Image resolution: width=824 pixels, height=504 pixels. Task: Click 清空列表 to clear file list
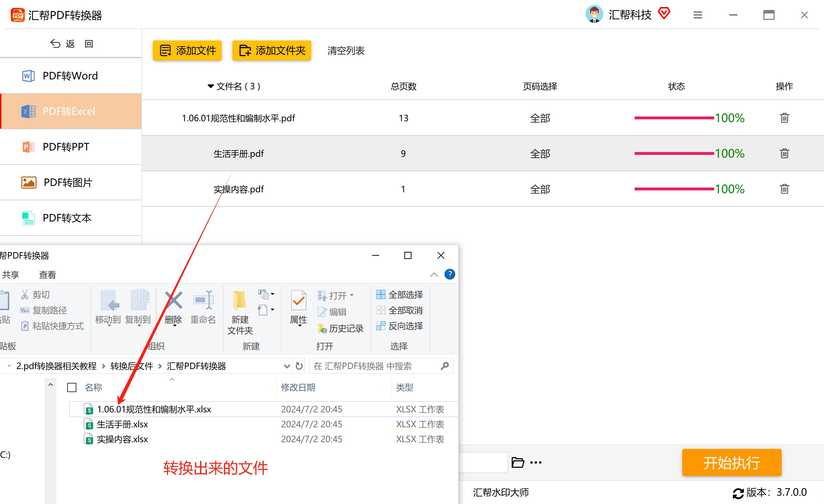click(x=346, y=50)
